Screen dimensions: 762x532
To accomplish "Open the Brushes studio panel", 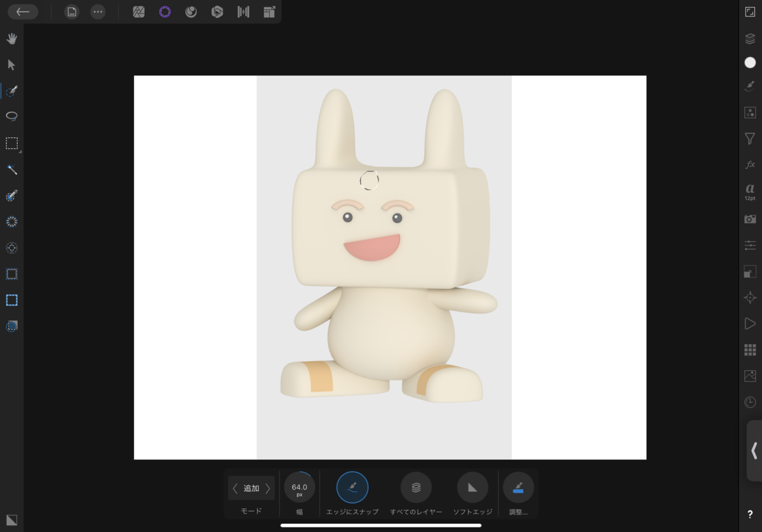I will click(750, 87).
